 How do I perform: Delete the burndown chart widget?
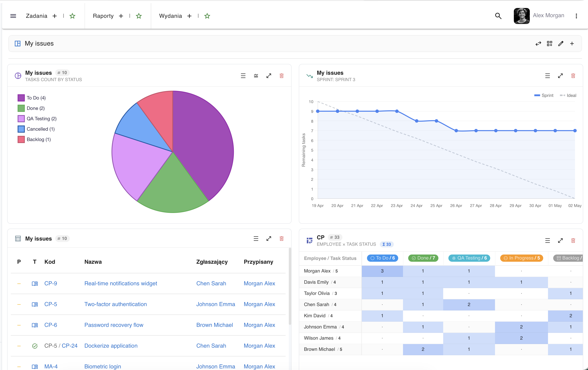point(573,76)
